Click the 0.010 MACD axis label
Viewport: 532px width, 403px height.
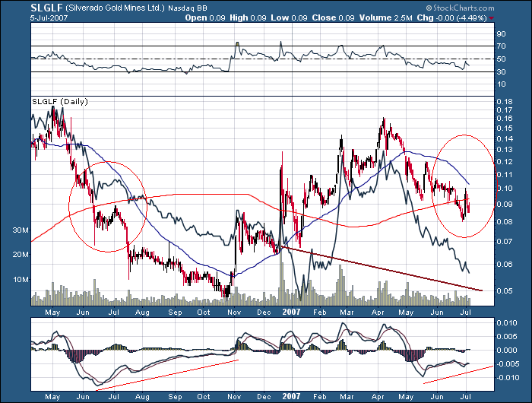click(x=507, y=323)
